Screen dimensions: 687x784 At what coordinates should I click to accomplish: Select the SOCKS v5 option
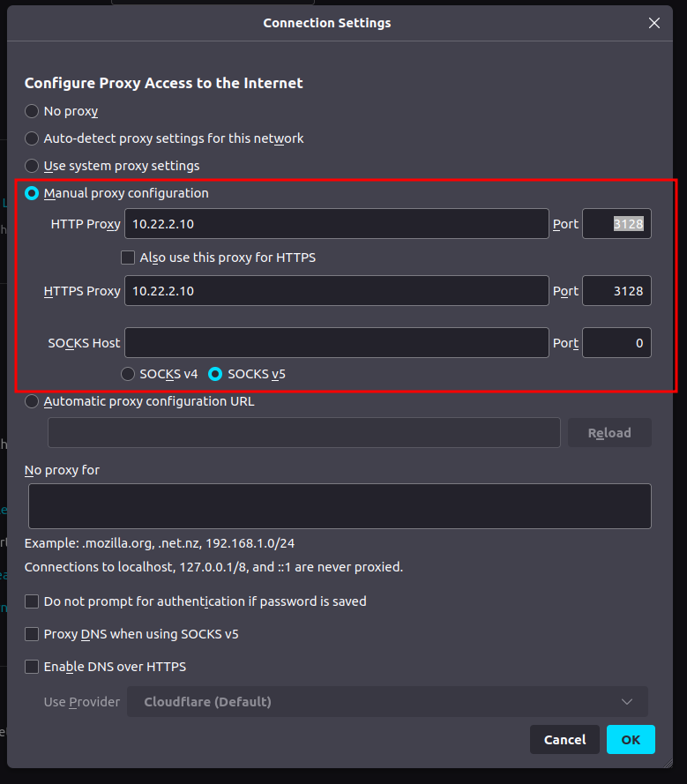(215, 374)
